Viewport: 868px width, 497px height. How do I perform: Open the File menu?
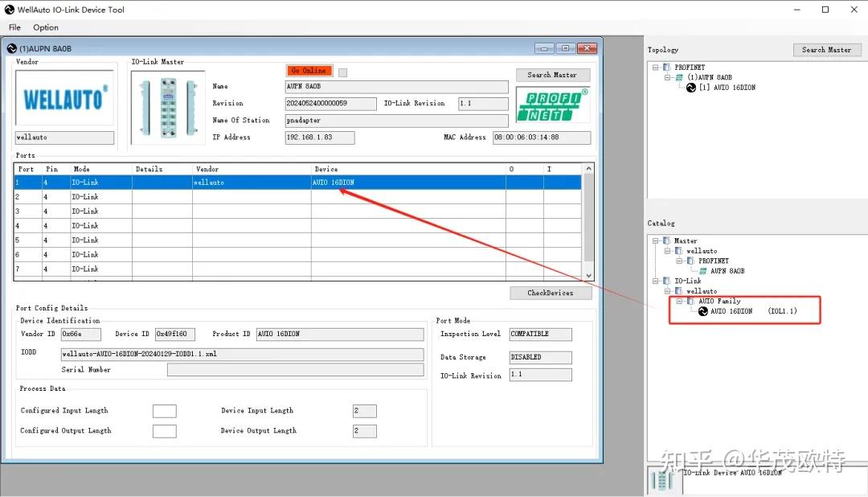click(x=14, y=27)
